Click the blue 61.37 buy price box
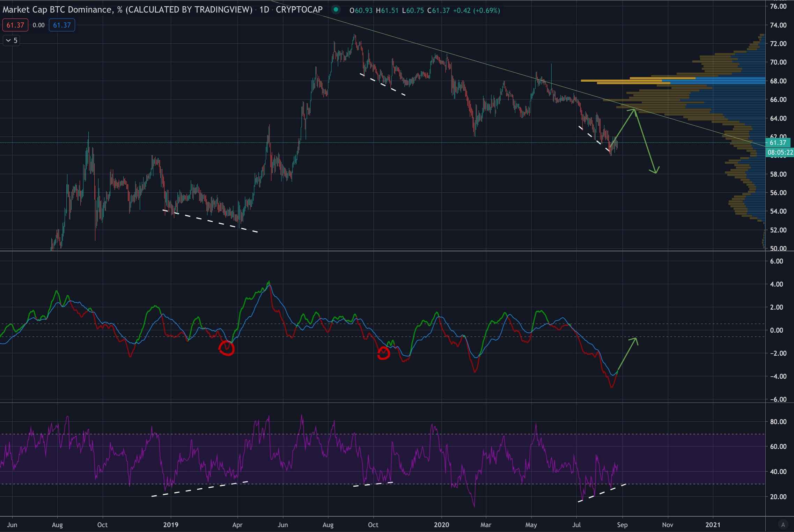The image size is (794, 532). [x=62, y=25]
